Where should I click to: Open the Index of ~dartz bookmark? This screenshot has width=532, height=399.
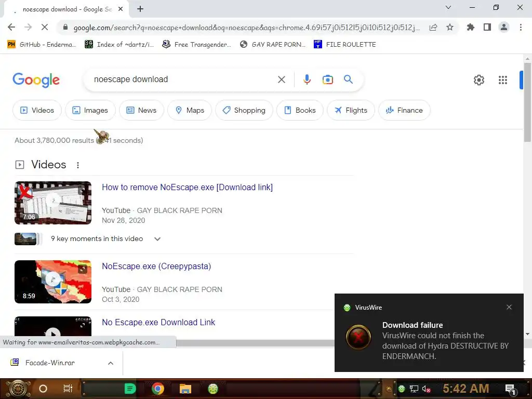coord(119,45)
